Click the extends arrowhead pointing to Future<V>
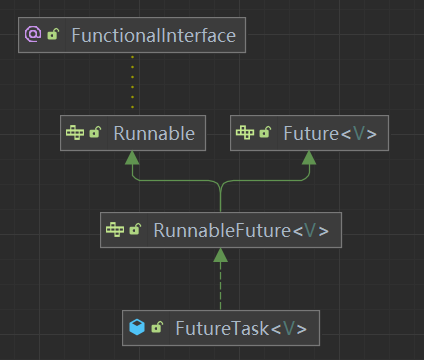 (309, 158)
